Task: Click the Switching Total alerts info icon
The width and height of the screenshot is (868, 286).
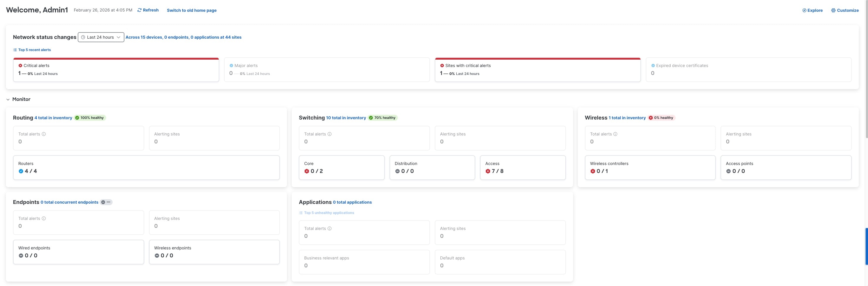Action: [x=330, y=134]
